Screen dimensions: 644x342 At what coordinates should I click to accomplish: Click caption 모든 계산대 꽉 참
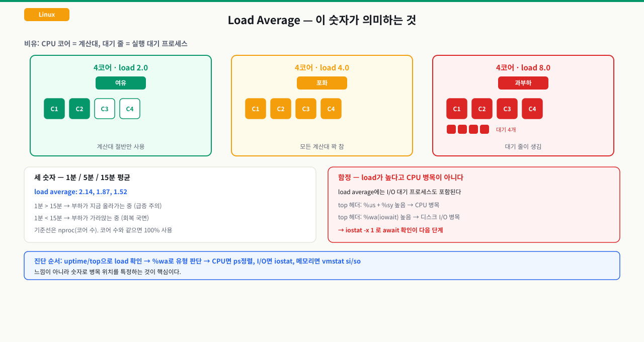tap(322, 146)
